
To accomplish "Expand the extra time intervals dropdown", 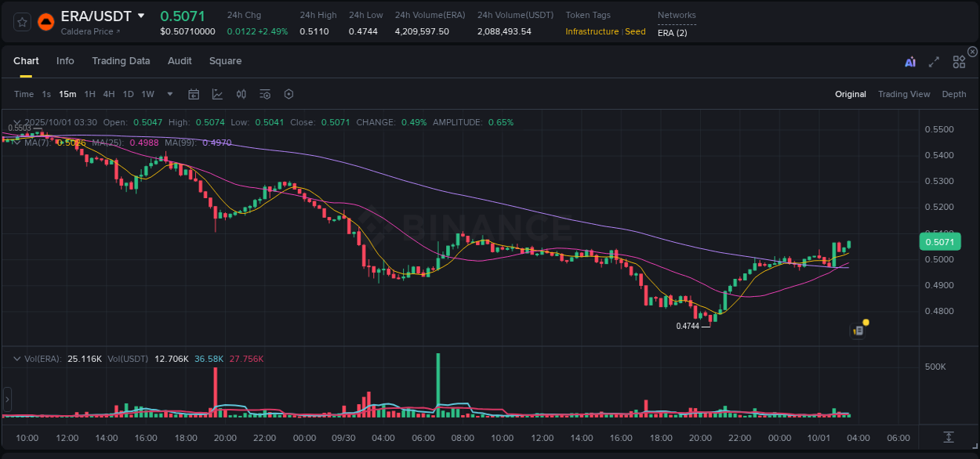I will point(169,94).
